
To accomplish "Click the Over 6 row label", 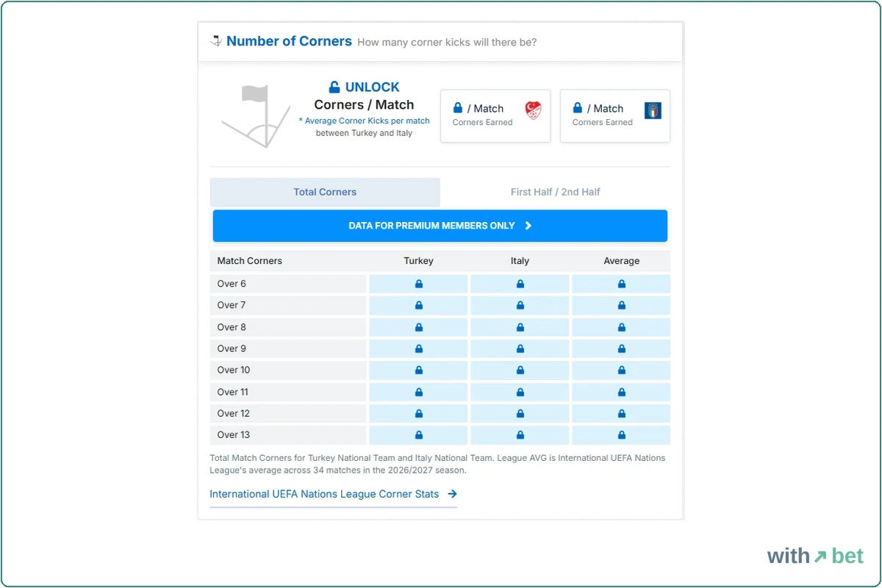I will [232, 284].
